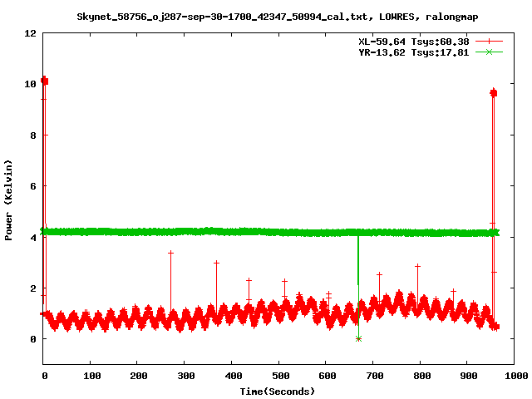Viewport: 532px width, 399px height.
Task: Select the YR-13.62 Tsys:17.81 legend entry
Action: click(x=414, y=52)
